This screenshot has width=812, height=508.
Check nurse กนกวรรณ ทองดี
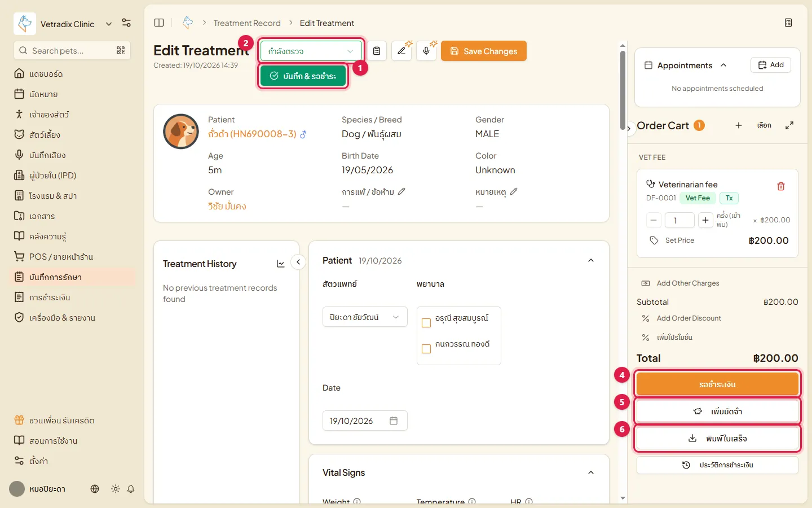[426, 349]
